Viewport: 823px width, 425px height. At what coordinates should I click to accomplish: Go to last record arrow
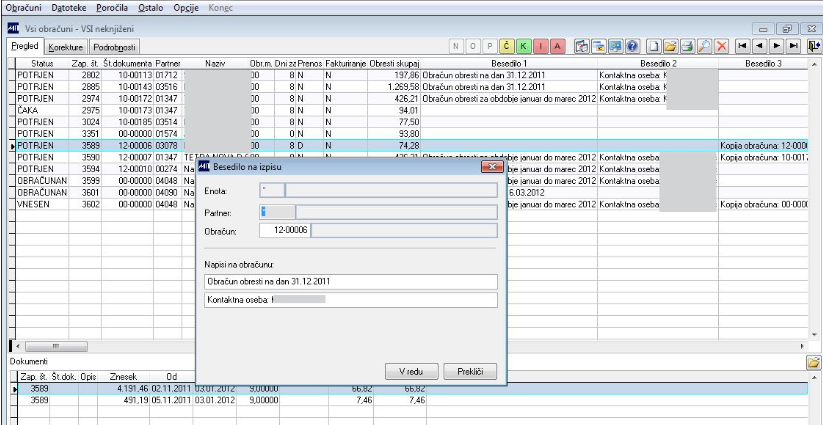tap(794, 46)
